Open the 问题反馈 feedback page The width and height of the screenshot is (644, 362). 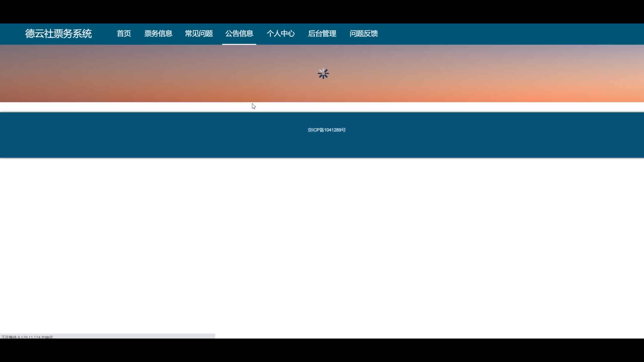(x=364, y=34)
